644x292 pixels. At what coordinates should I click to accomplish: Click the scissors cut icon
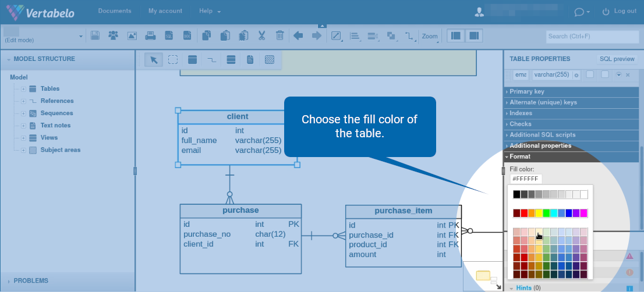[261, 36]
